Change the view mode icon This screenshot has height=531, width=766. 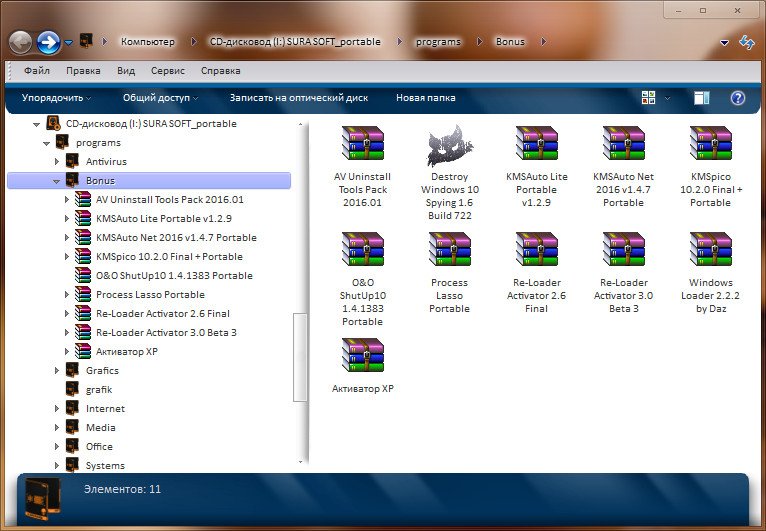tap(648, 98)
